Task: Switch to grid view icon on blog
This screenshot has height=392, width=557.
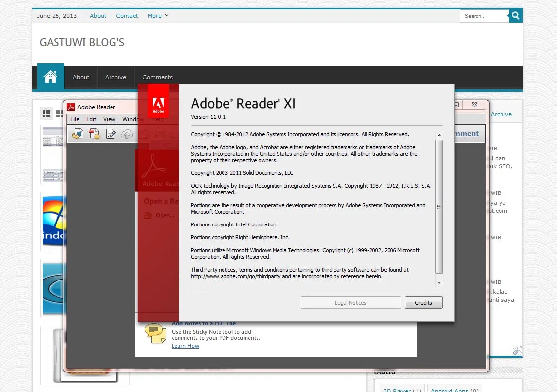Action: (59, 113)
